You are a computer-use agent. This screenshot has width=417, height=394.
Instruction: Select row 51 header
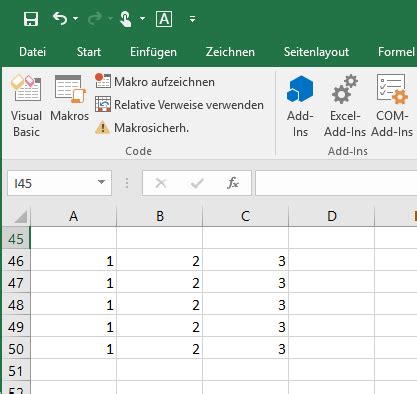tap(16, 371)
